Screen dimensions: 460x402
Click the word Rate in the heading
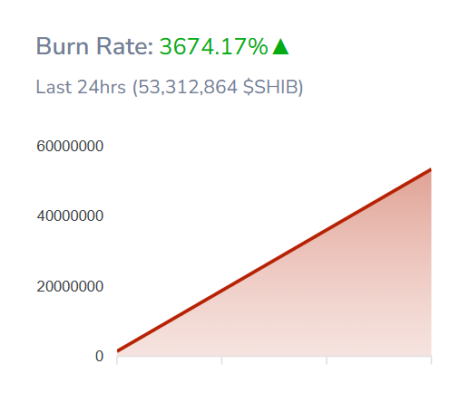125,46
